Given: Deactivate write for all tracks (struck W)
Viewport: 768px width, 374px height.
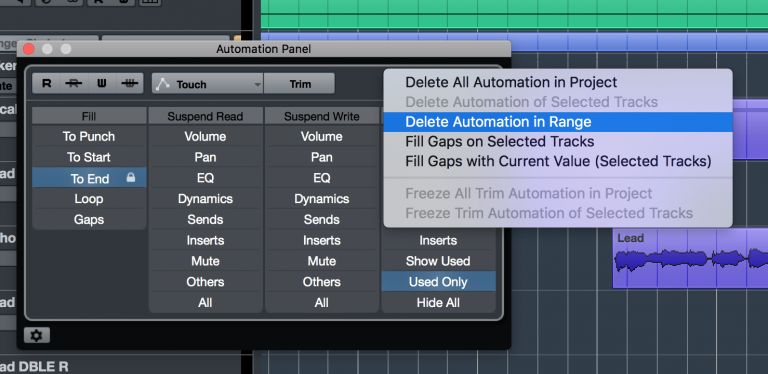Looking at the screenshot, I should 129,84.
